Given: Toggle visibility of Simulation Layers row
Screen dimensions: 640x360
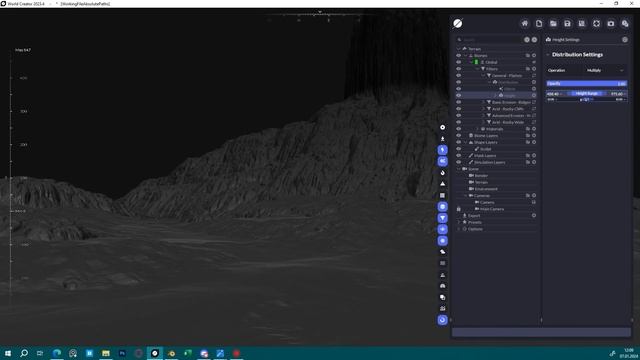Looking at the screenshot, I should click(x=458, y=162).
